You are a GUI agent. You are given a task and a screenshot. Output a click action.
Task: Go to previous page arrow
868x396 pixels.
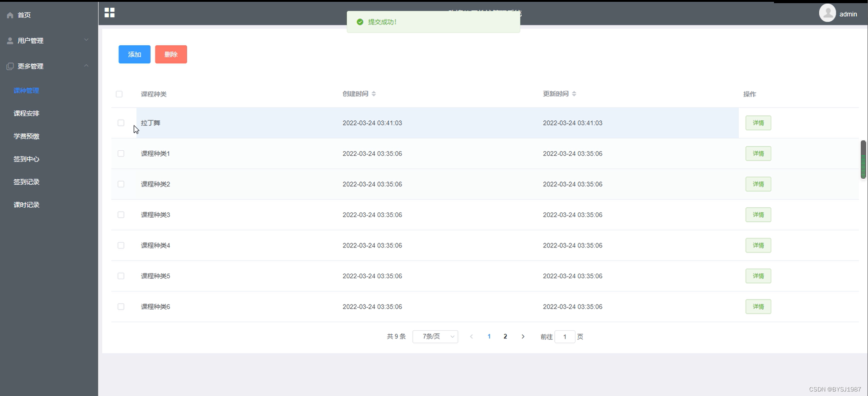pos(472,337)
